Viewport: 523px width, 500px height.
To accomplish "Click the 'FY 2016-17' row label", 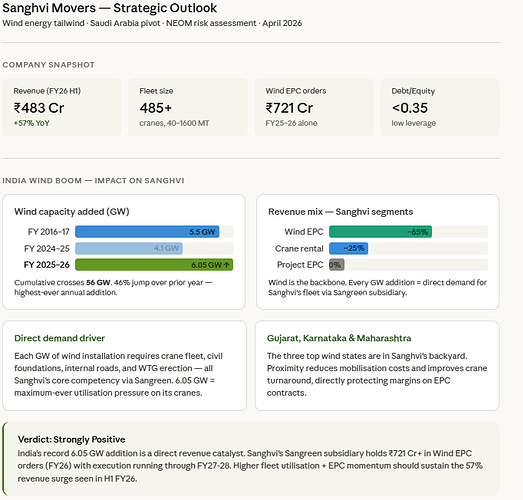I will coord(48,232).
